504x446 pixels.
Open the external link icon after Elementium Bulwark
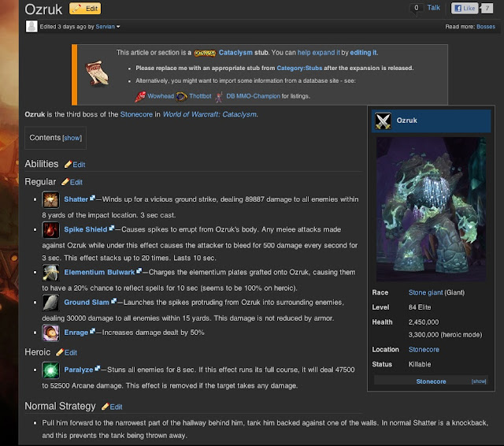[139, 271]
